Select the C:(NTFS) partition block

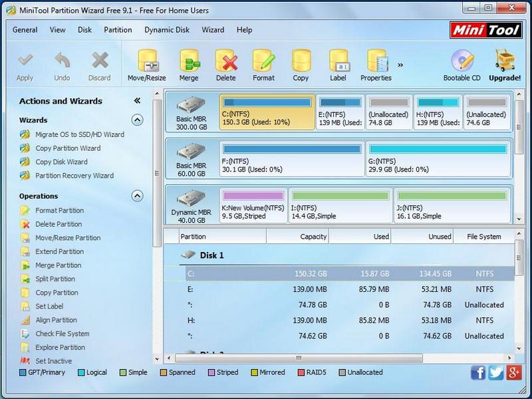(x=267, y=112)
